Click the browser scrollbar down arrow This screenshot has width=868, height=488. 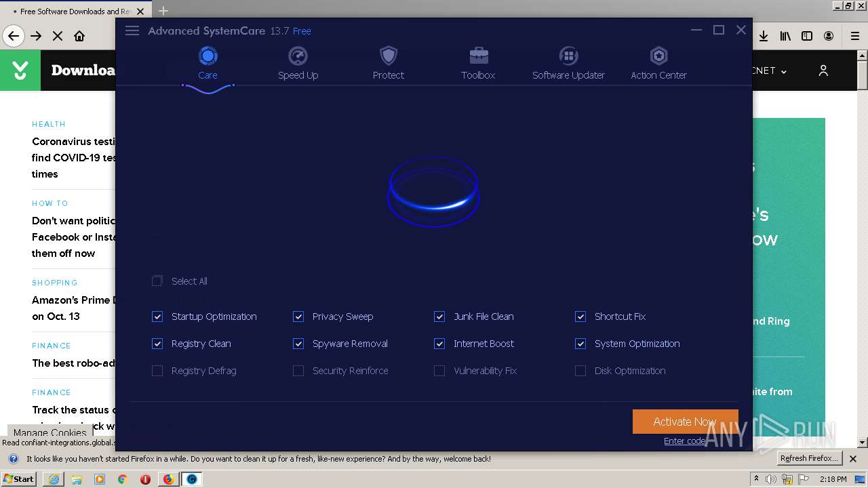click(x=863, y=443)
